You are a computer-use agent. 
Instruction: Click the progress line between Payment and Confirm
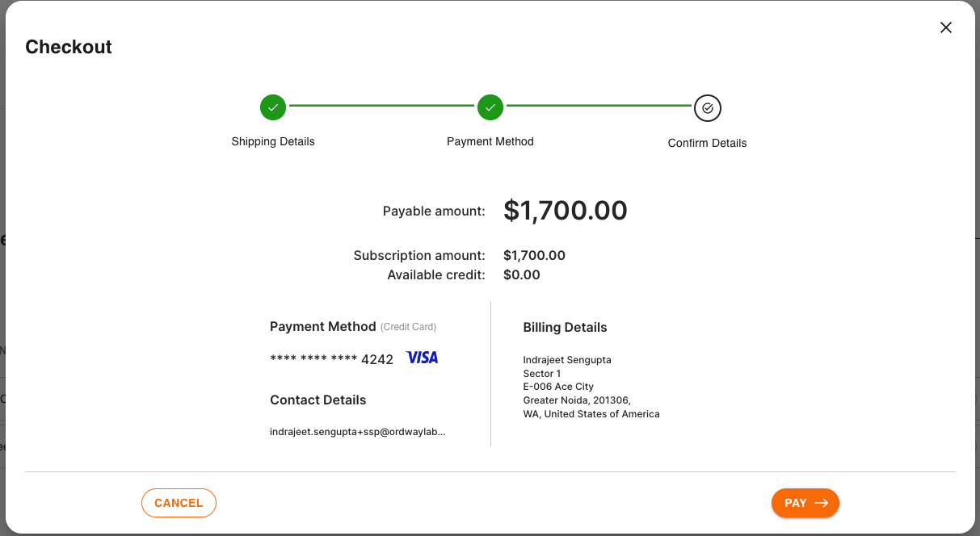coord(599,106)
